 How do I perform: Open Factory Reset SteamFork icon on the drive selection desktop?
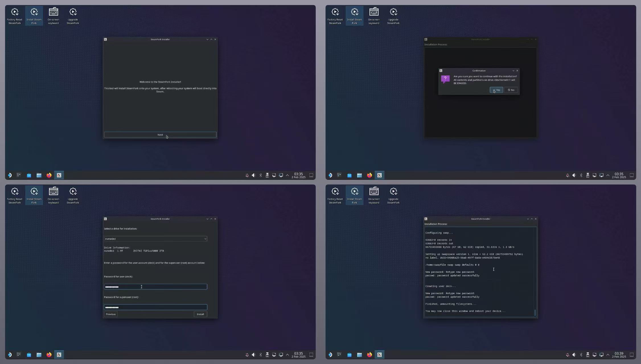(15, 196)
